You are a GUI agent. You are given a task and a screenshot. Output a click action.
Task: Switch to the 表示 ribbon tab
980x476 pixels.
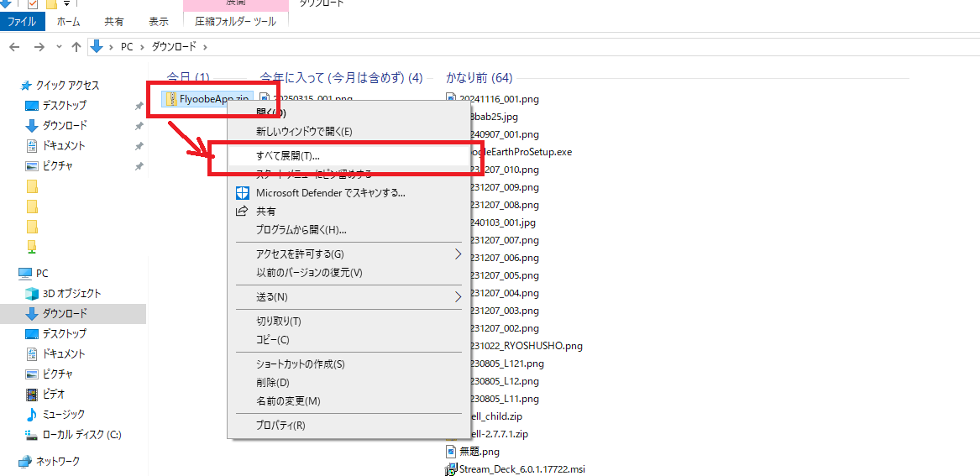[x=158, y=21]
